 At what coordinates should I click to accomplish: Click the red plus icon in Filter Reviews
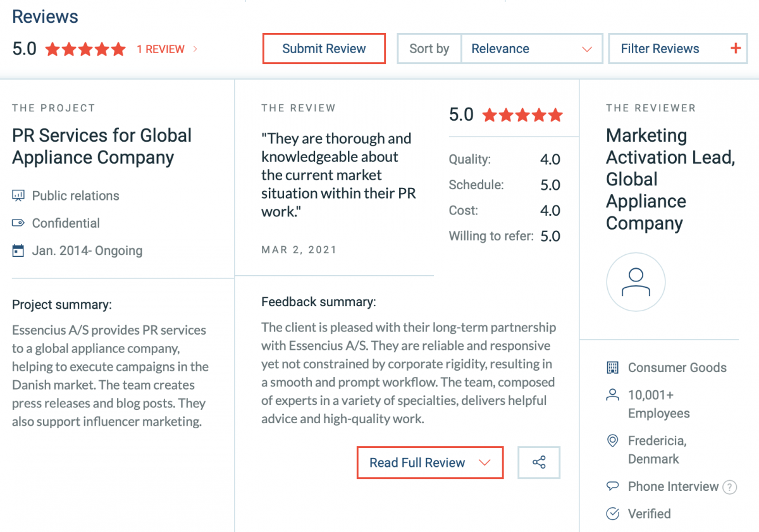[736, 49]
